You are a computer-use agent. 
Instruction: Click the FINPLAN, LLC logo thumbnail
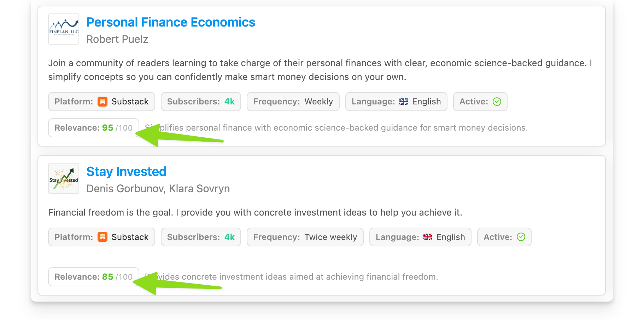(x=64, y=29)
